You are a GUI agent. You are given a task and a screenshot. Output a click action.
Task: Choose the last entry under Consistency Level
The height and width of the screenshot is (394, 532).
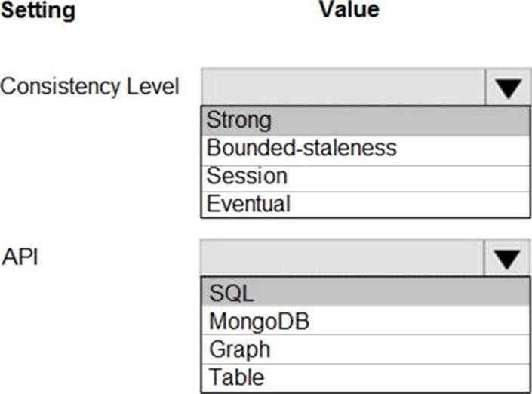[x=365, y=204]
